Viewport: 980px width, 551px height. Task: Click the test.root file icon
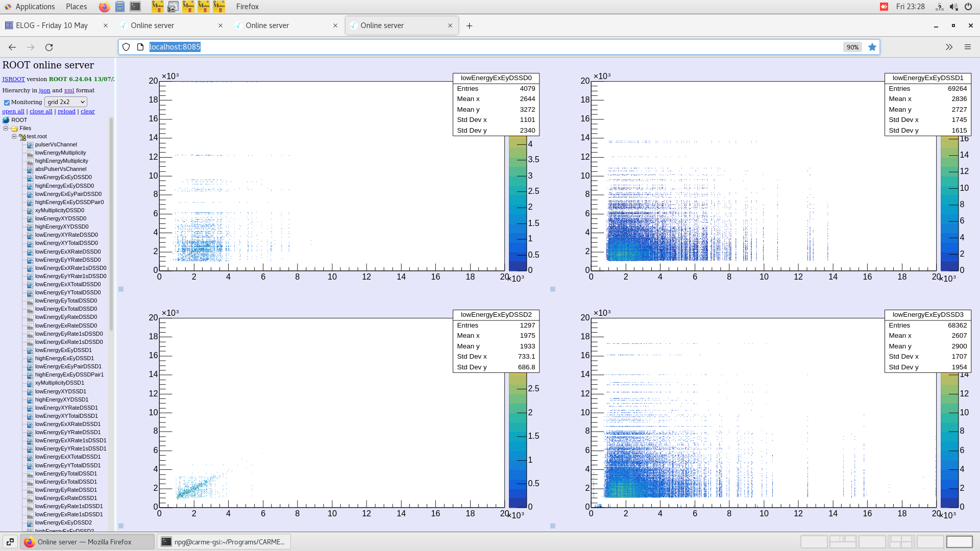pyautogui.click(x=22, y=136)
